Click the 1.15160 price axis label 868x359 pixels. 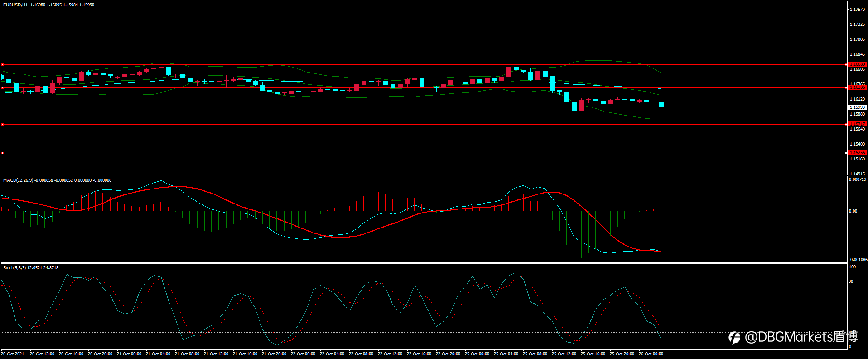pyautogui.click(x=857, y=159)
